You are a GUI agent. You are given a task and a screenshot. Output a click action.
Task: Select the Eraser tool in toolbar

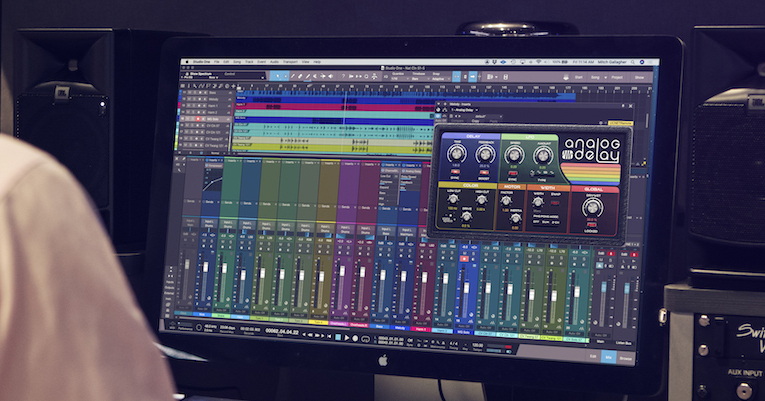pyautogui.click(x=300, y=76)
